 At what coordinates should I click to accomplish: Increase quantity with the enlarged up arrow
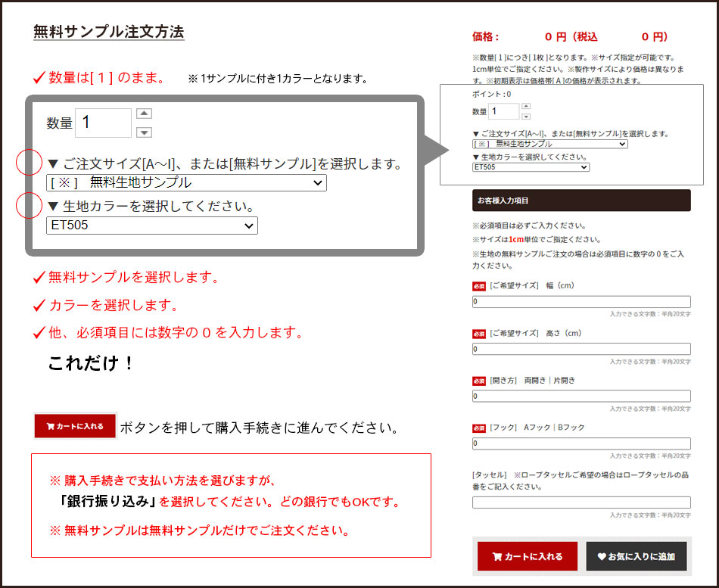coord(145,114)
